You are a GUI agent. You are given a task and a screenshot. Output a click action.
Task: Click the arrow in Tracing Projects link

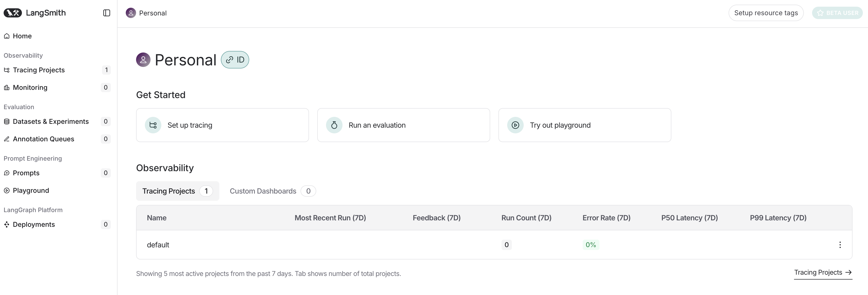pyautogui.click(x=848, y=272)
